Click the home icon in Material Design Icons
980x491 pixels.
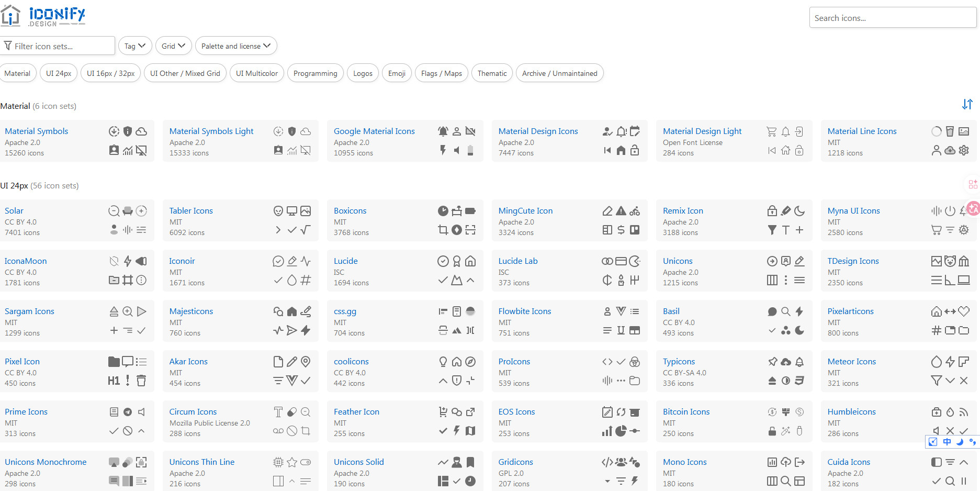click(621, 151)
